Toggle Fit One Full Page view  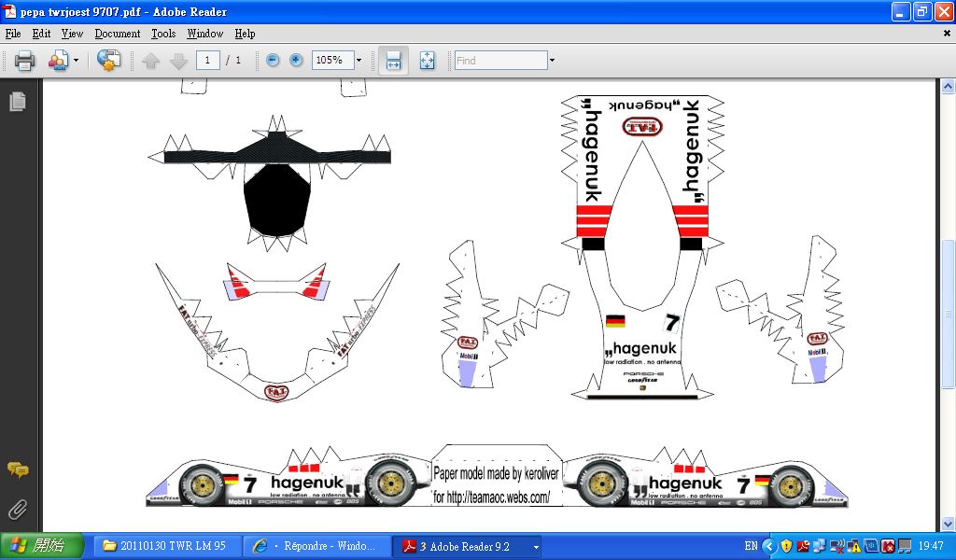(x=428, y=61)
